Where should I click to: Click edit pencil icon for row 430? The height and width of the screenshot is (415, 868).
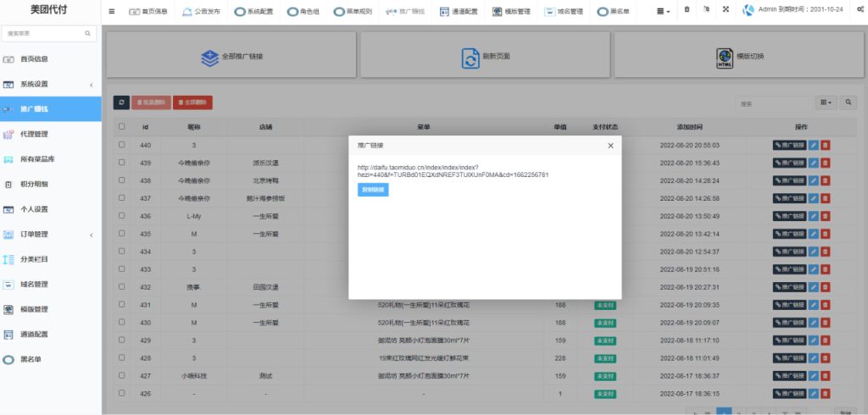pos(813,323)
